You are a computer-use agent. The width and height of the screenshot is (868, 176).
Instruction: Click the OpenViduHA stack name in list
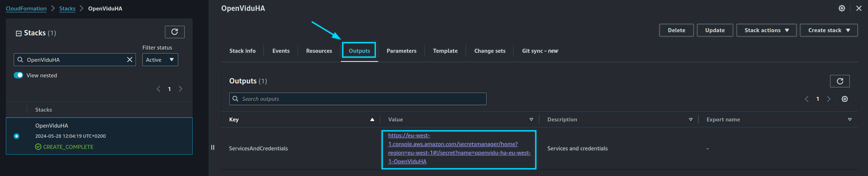click(x=52, y=126)
